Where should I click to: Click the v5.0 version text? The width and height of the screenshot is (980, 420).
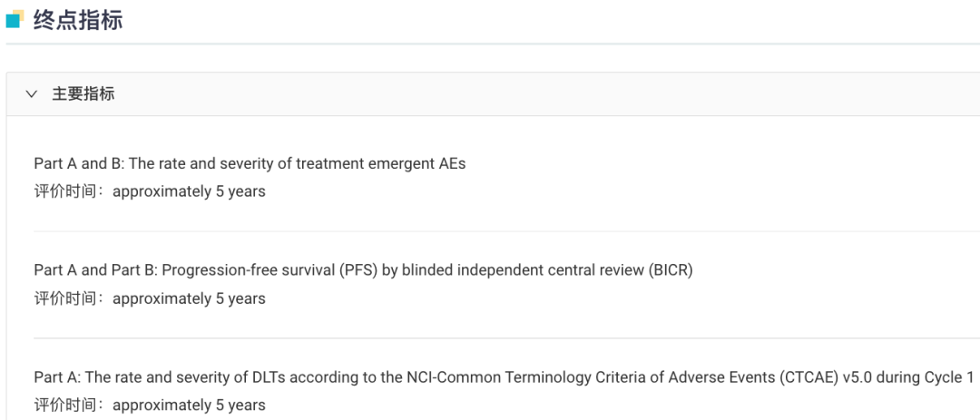tap(857, 377)
